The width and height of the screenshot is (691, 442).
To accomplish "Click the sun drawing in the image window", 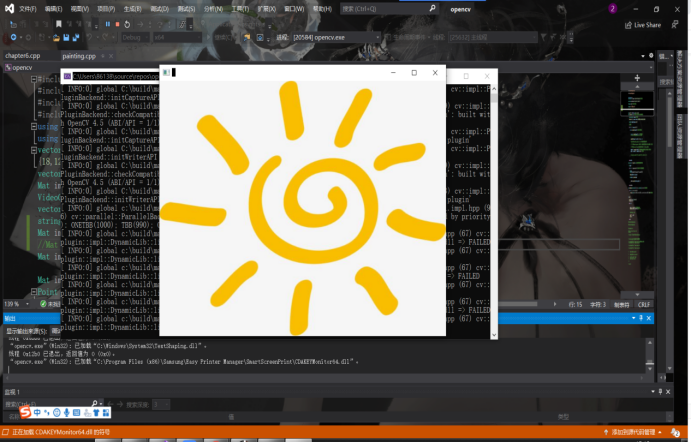I will pos(303,208).
